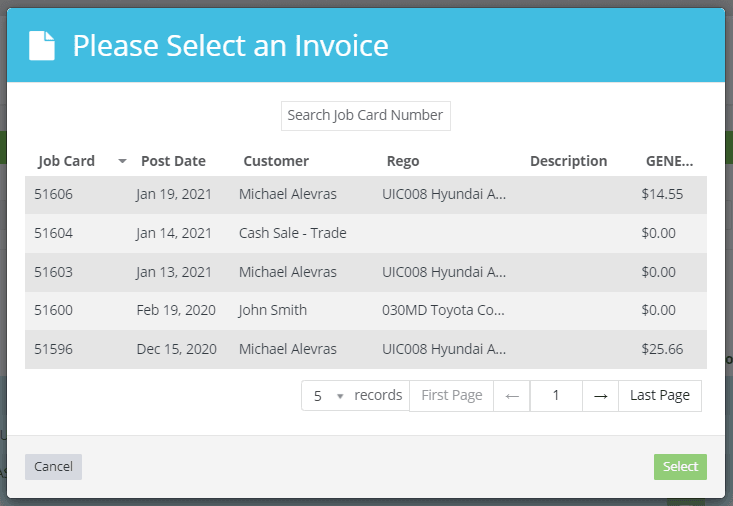Click the Job Card sort arrow
This screenshot has height=506, width=733.
[122, 161]
